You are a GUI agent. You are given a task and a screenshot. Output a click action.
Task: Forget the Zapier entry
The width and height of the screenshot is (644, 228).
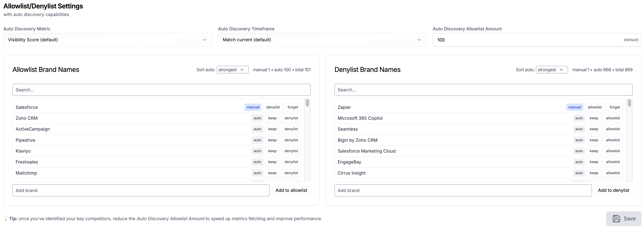[x=615, y=107]
